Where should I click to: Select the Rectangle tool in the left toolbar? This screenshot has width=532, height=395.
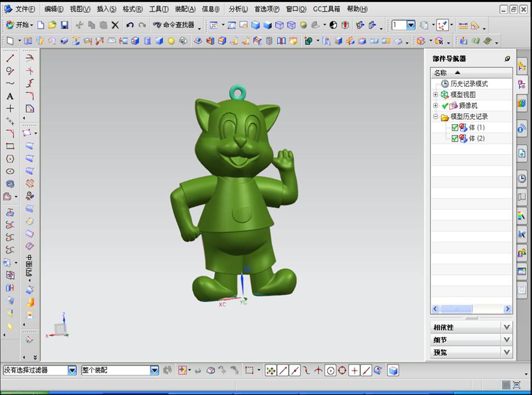(10, 146)
